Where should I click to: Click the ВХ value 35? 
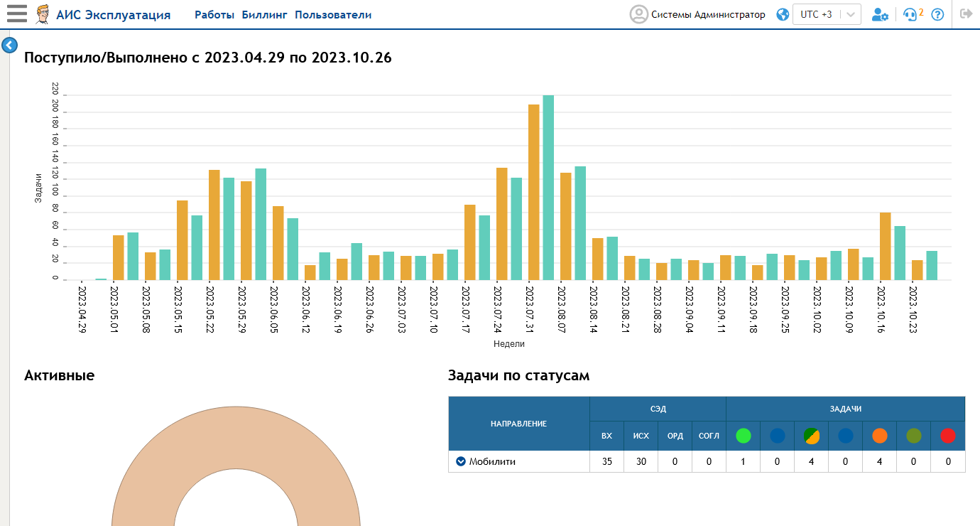(607, 461)
